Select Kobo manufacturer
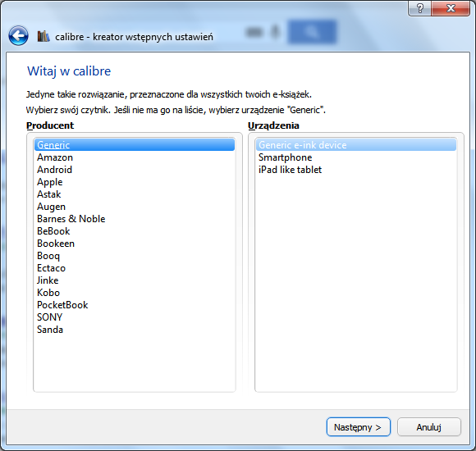Image resolution: width=476 pixels, height=451 pixels. 135,293
